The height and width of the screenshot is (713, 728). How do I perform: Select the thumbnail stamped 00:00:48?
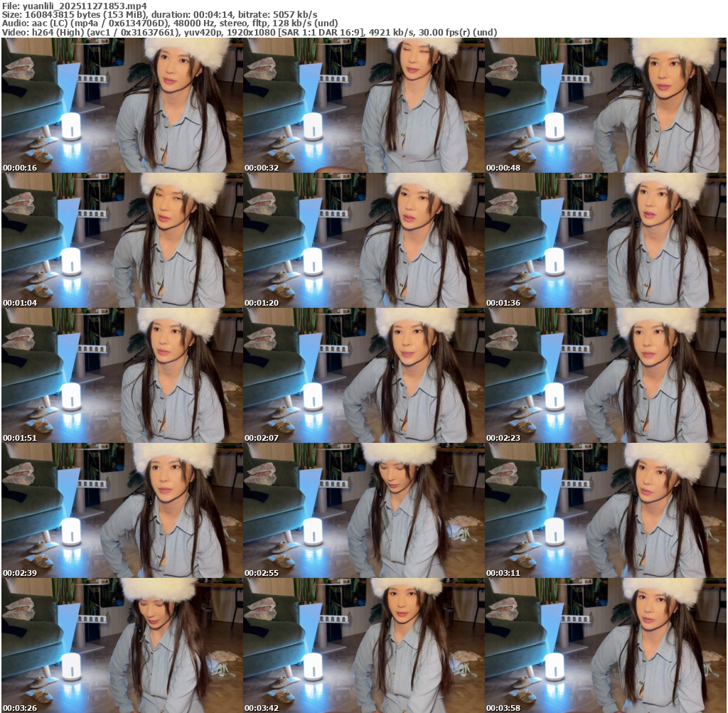[606, 105]
